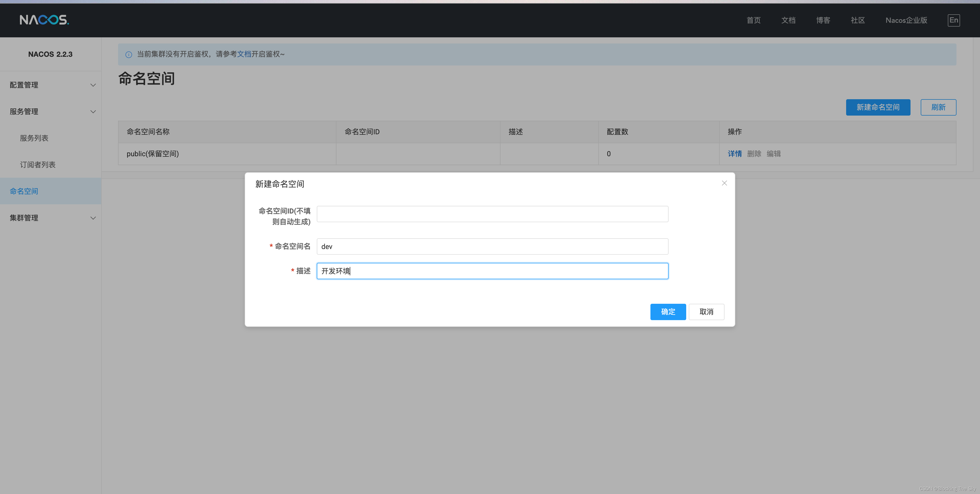Screen dimensions: 980x494
Task: Click the NACOS 2.2.3 version label
Action: (x=50, y=54)
